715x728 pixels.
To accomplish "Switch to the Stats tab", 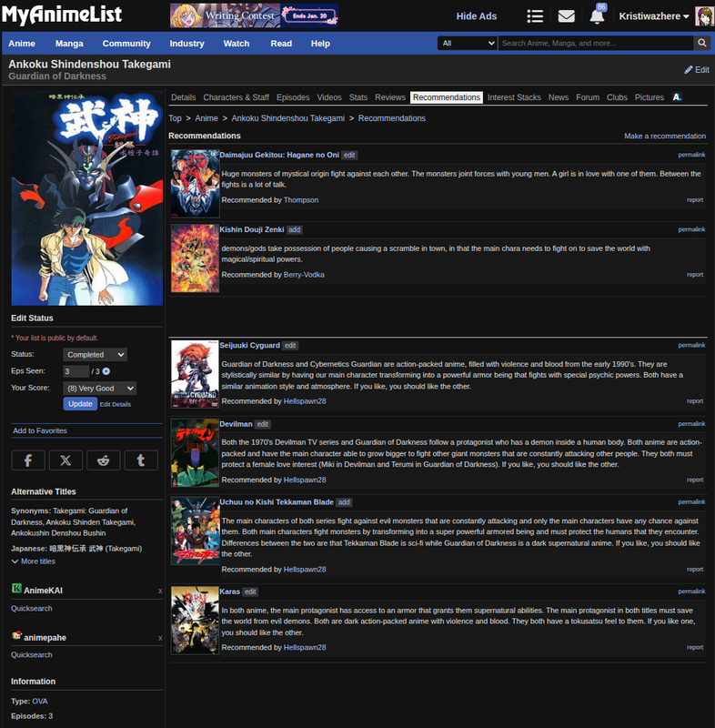I will pyautogui.click(x=358, y=97).
